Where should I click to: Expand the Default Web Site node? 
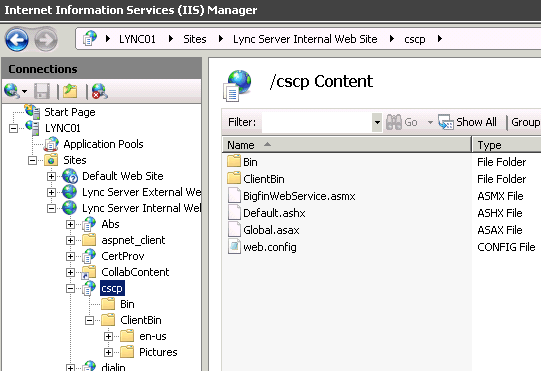pyautogui.click(x=51, y=176)
